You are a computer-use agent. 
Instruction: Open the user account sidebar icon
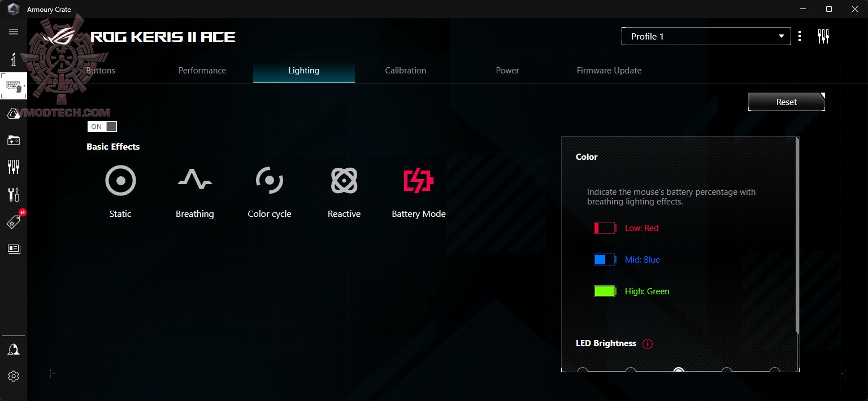(x=14, y=350)
